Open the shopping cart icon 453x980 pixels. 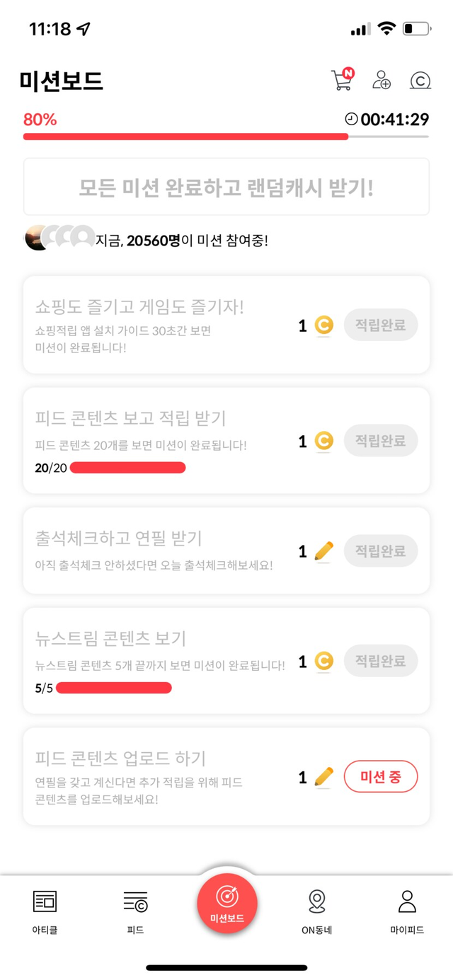tap(342, 80)
